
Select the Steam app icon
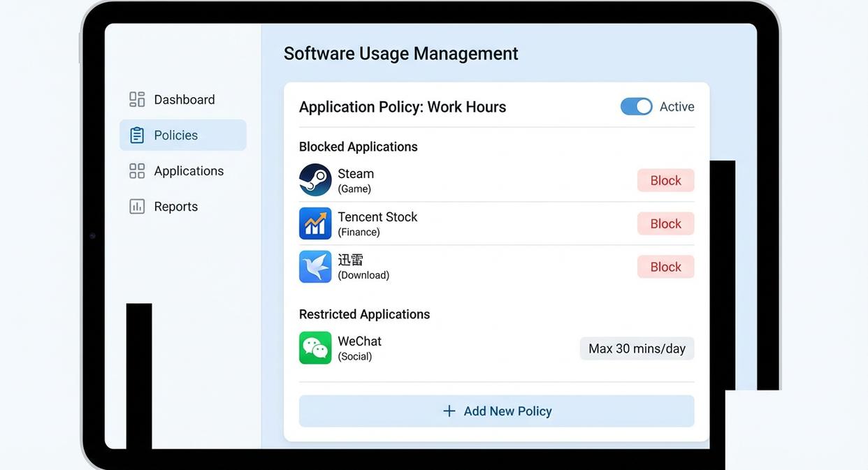point(315,180)
